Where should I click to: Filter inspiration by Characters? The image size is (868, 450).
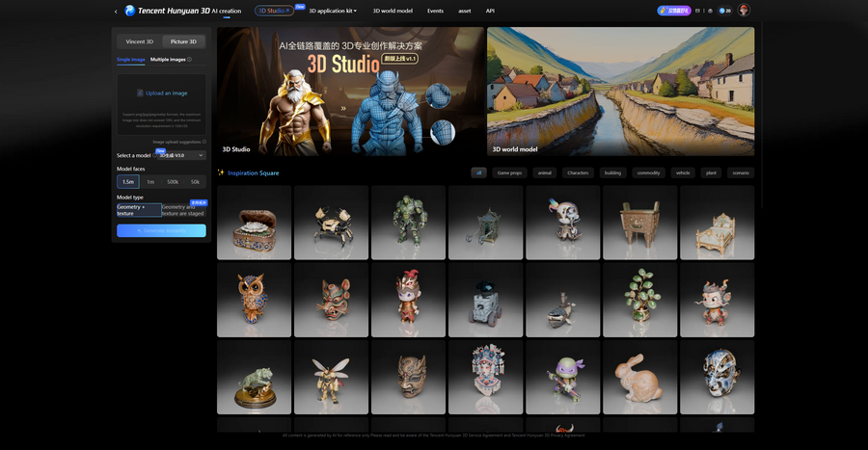tap(578, 173)
